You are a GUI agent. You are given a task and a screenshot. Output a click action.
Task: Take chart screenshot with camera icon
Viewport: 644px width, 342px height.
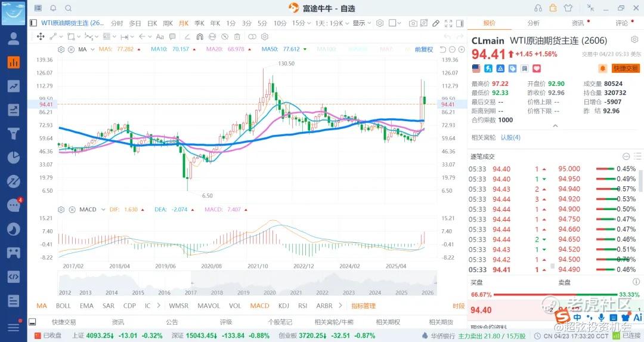(x=413, y=23)
